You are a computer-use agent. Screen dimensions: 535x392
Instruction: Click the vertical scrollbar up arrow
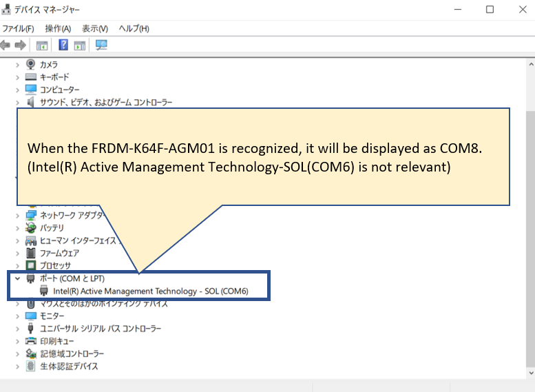pyautogui.click(x=531, y=64)
